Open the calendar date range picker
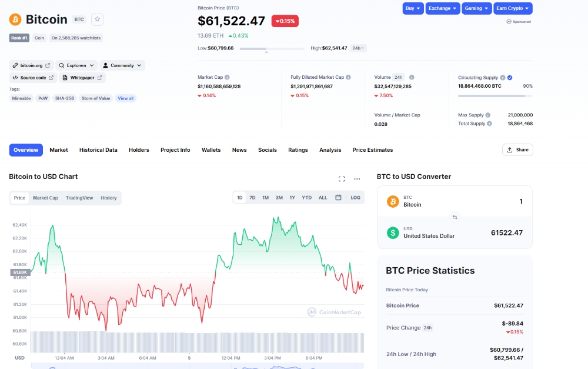Viewport: 588px width, 369px height. click(x=338, y=198)
